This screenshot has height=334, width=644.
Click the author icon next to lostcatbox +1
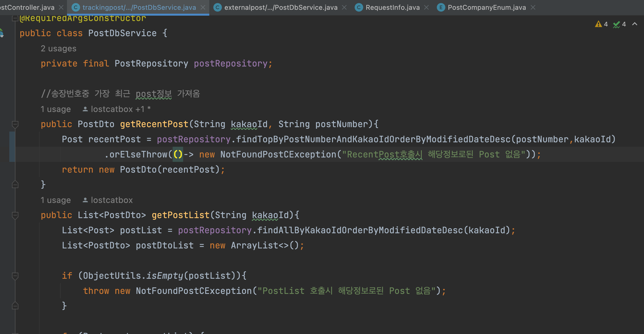(x=85, y=109)
